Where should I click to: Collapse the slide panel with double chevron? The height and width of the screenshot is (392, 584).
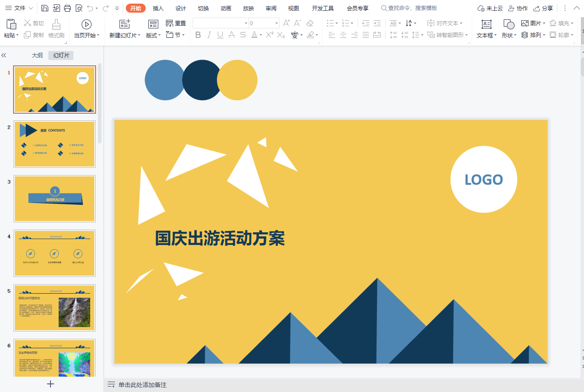point(4,55)
